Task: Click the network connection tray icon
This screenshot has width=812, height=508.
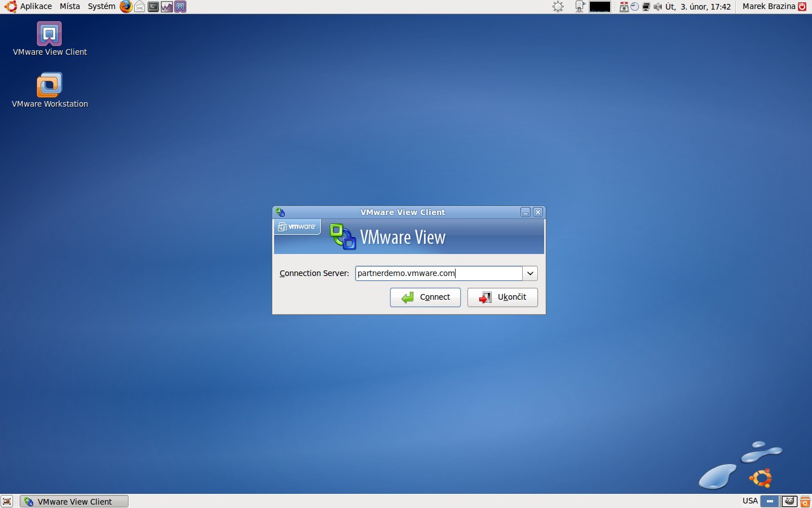Action: 646,7
